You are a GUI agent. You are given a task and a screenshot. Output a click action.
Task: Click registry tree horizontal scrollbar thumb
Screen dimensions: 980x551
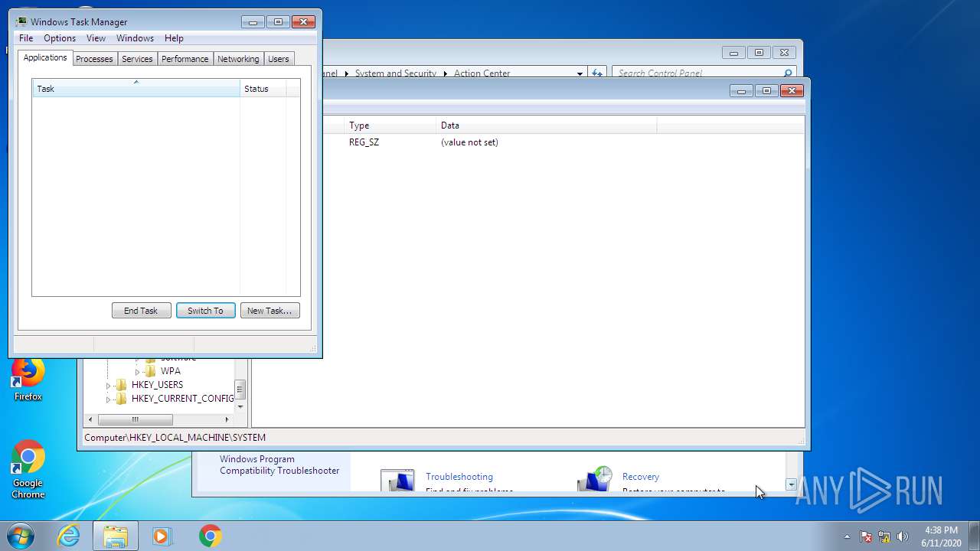(135, 419)
